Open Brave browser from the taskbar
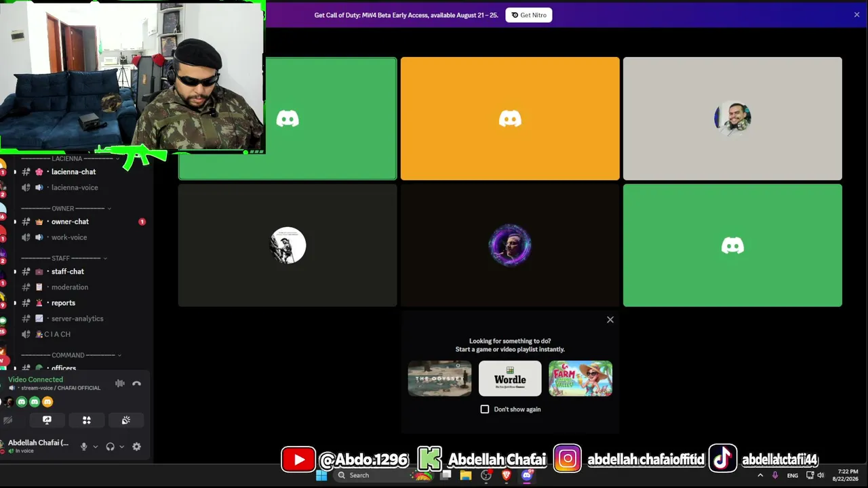The image size is (868, 488). click(x=506, y=475)
